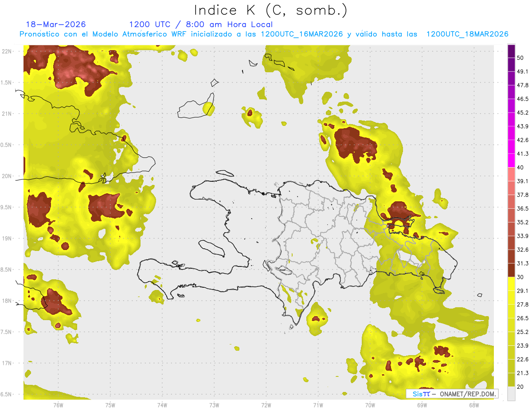
Task: Click the "19N" latitude label
Action: click(x=7, y=239)
